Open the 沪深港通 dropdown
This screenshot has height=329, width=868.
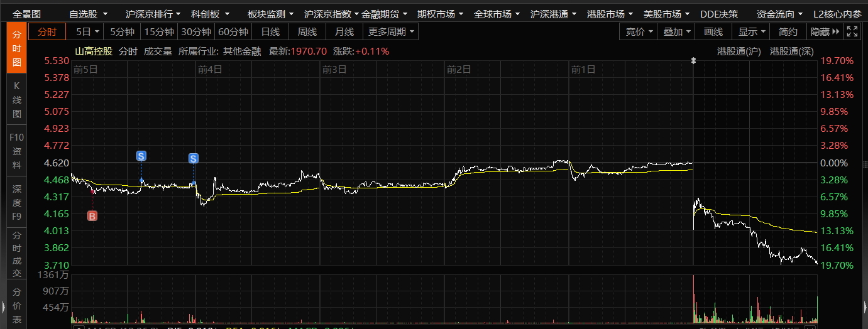(554, 14)
